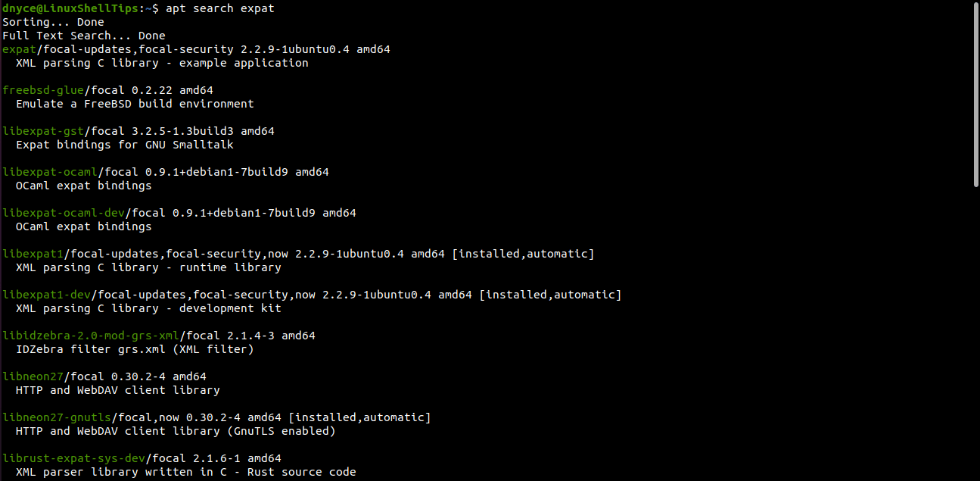Click the 'expat' package name

[19, 49]
